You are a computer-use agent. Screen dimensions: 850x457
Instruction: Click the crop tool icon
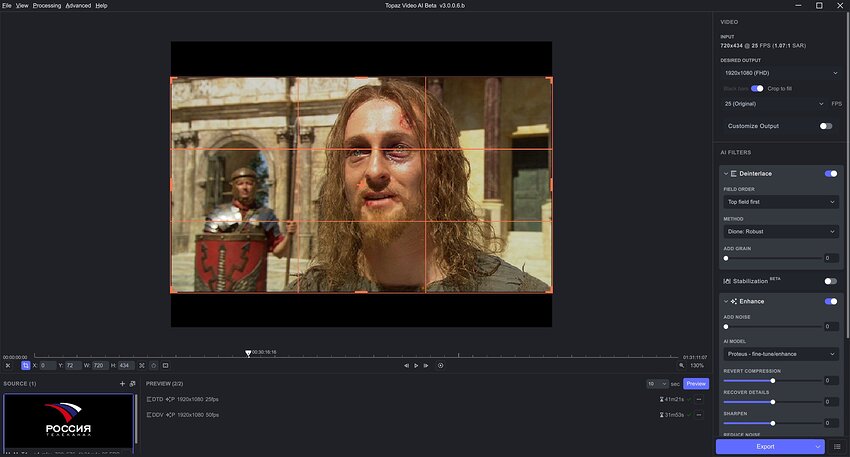click(x=25, y=365)
